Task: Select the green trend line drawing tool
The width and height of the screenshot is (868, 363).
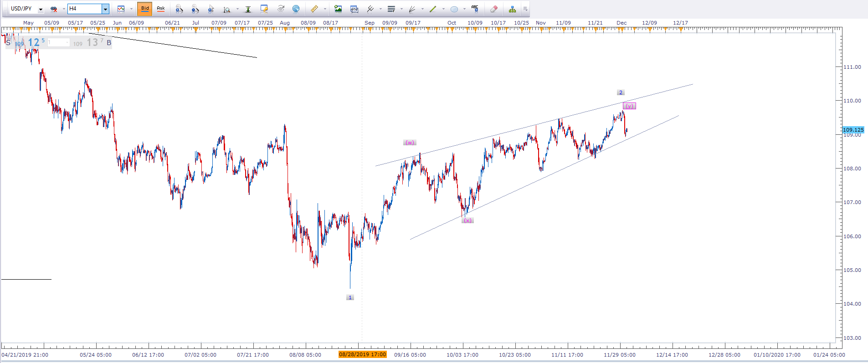Action: tap(433, 9)
